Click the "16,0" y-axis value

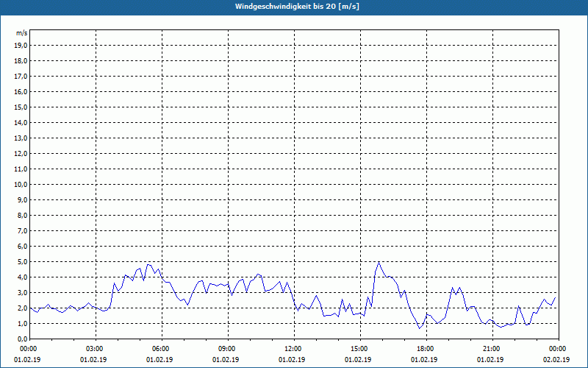pyautogui.click(x=21, y=91)
